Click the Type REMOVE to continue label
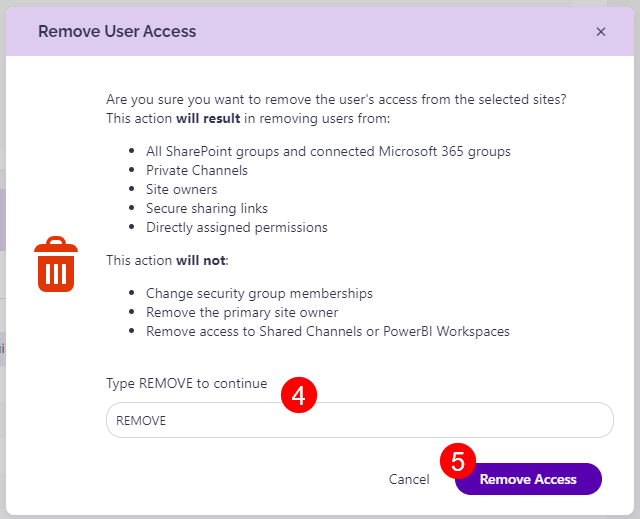 click(x=187, y=384)
